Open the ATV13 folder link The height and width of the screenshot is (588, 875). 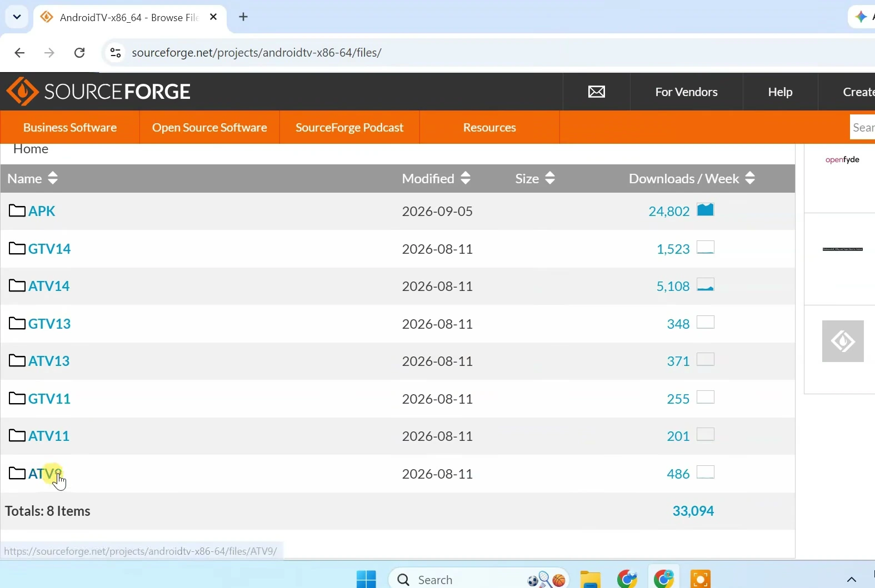click(x=49, y=361)
